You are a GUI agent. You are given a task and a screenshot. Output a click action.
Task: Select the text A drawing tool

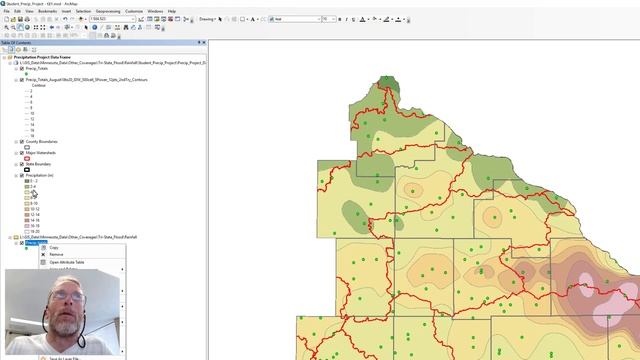(253, 19)
